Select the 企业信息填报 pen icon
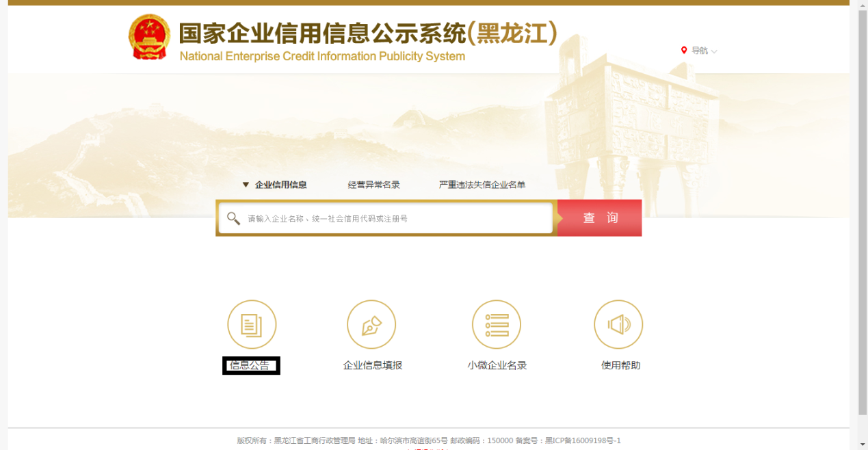Viewport: 868px width, 450px height. 371,324
